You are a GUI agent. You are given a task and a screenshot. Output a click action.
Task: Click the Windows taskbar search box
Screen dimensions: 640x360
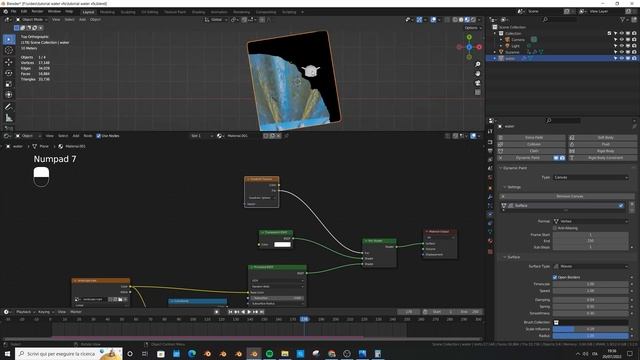pyautogui.click(x=69, y=353)
